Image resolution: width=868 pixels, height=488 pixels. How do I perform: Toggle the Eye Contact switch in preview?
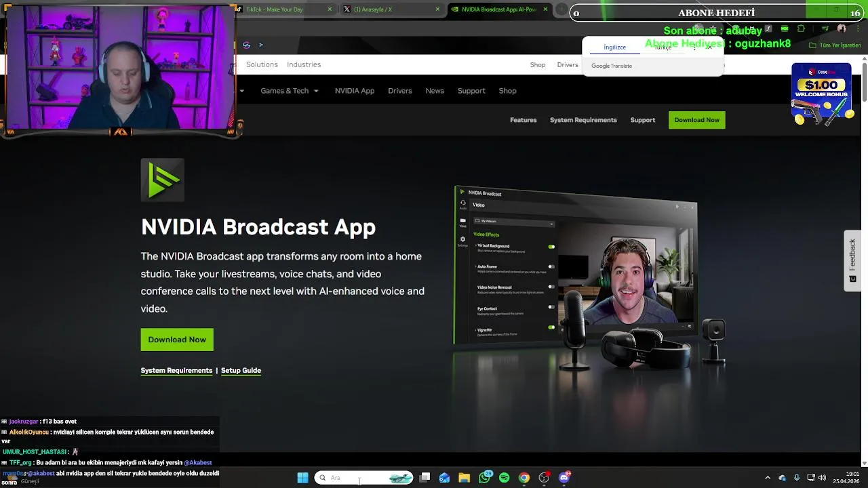click(551, 308)
